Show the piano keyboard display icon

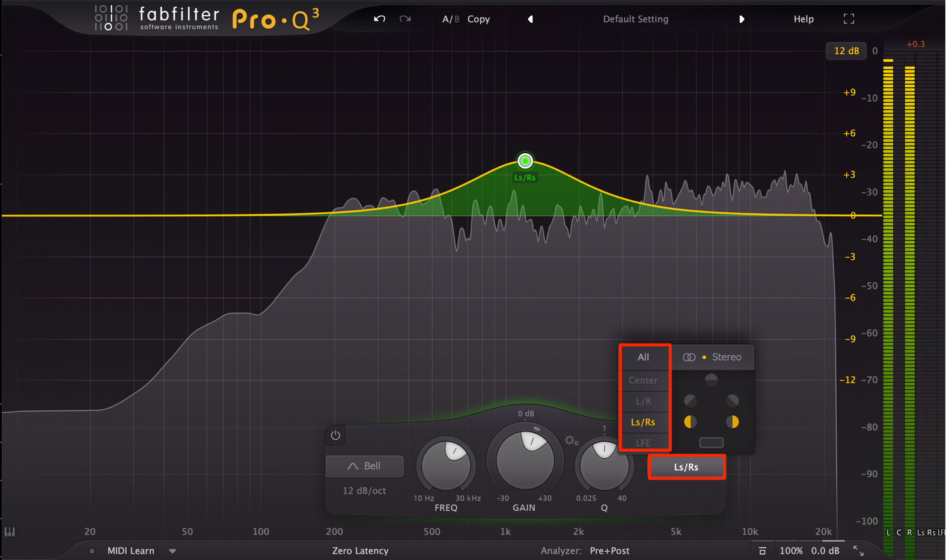click(10, 532)
